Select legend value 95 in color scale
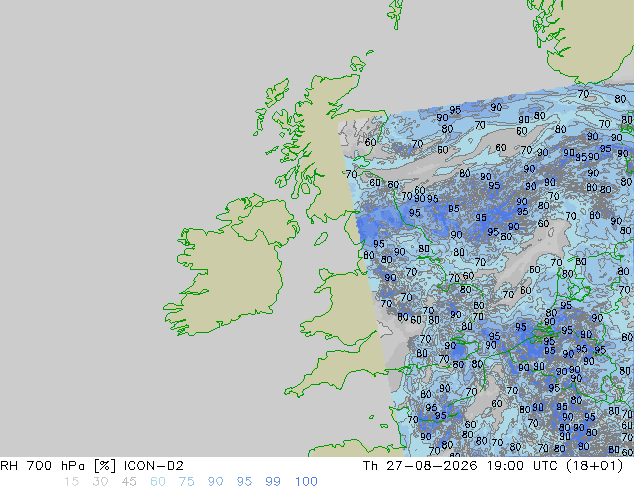 (x=244, y=482)
